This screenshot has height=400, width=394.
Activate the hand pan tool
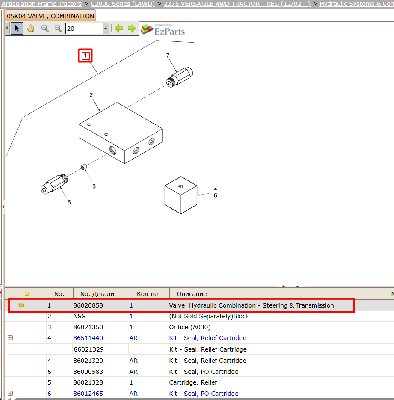pyautogui.click(x=31, y=28)
